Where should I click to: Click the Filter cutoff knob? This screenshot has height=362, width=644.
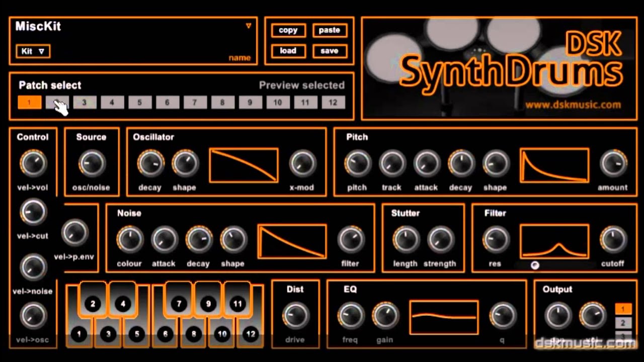613,239
